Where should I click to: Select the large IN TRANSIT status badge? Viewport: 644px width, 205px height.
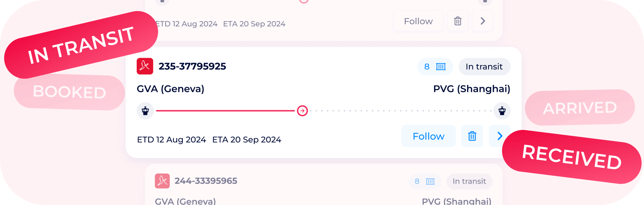pos(81,45)
